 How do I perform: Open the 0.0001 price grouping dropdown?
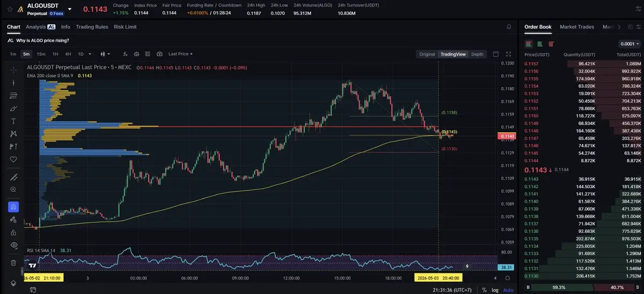click(630, 44)
